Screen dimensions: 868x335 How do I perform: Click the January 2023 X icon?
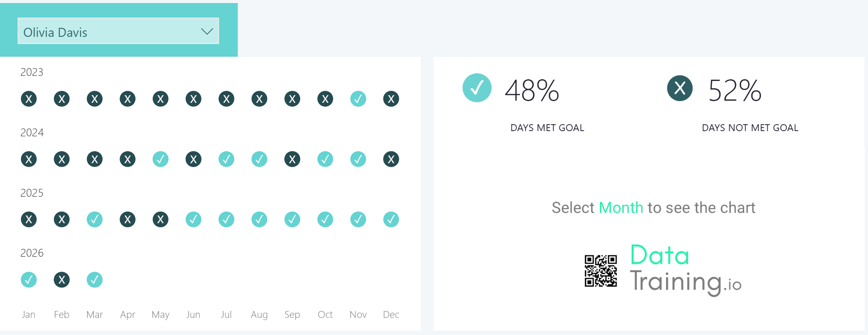pos(29,99)
